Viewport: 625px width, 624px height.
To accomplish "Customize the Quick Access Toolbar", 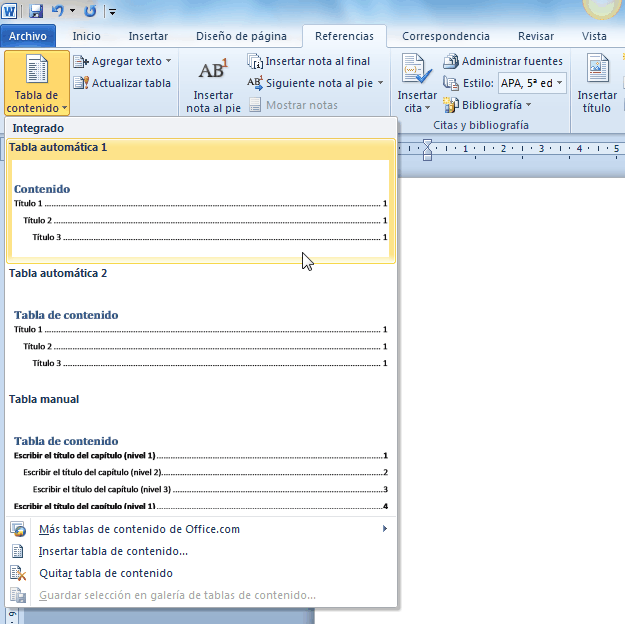I will [112, 12].
